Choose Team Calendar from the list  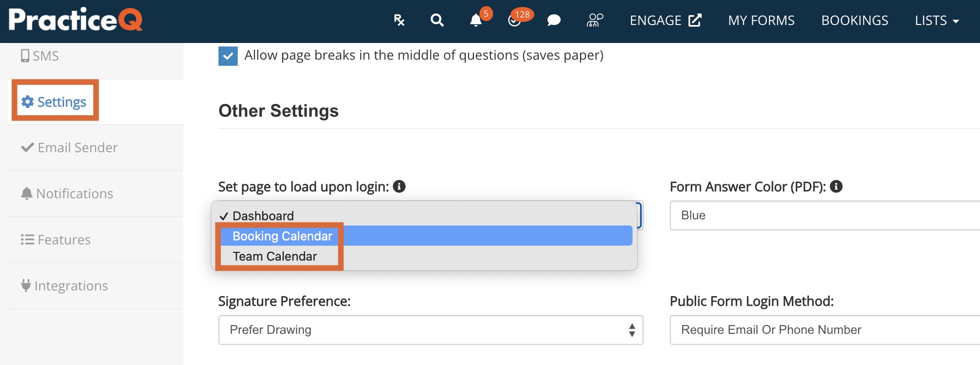coord(275,256)
